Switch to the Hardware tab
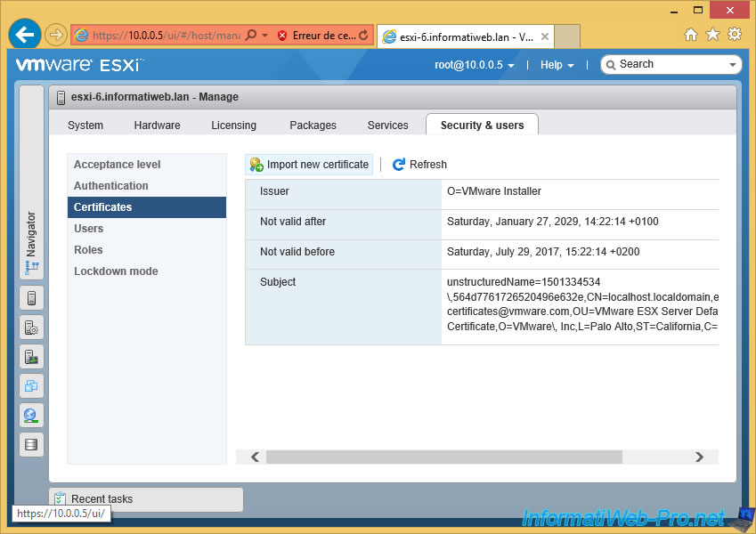The width and height of the screenshot is (756, 534). pyautogui.click(x=158, y=125)
